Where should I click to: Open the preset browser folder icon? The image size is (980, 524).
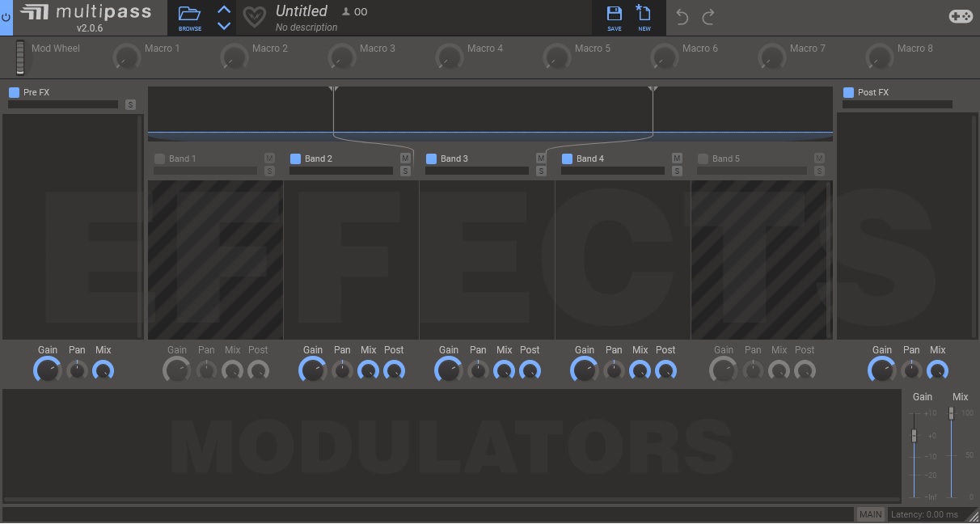click(189, 14)
